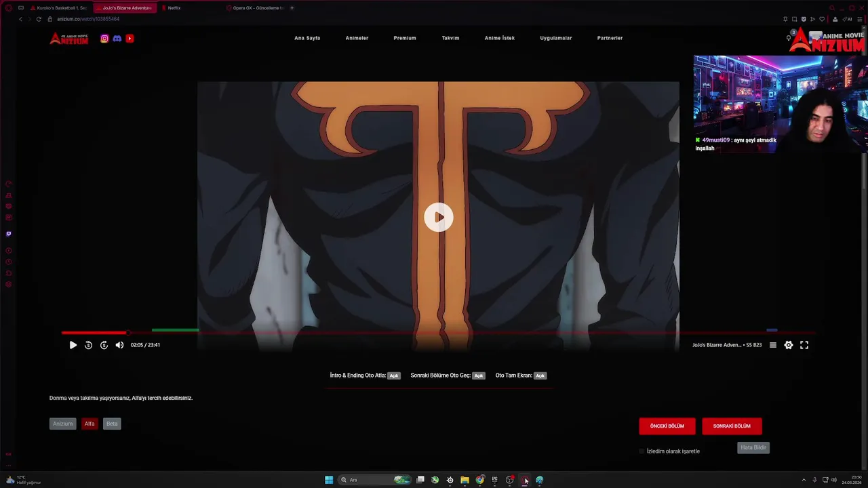Open Chrome from the taskbar

tap(480, 480)
